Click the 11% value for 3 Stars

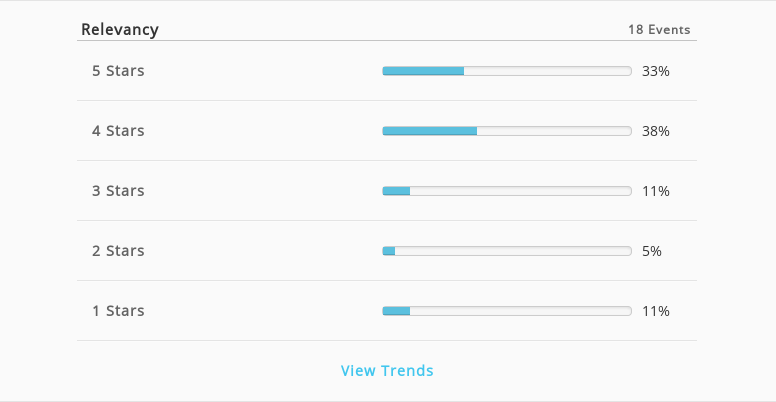pos(656,191)
